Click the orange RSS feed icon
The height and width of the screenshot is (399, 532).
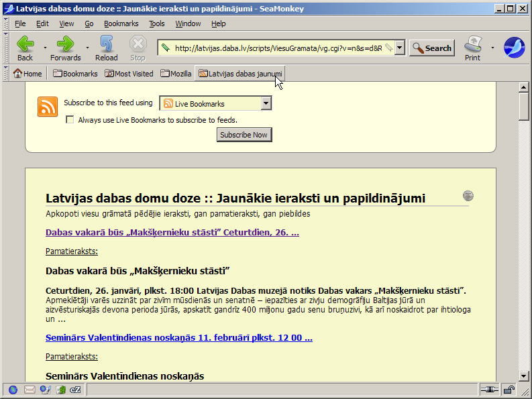(48, 107)
